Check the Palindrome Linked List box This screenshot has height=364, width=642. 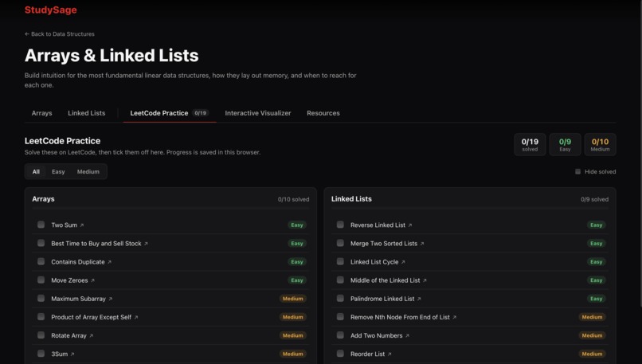(340, 298)
